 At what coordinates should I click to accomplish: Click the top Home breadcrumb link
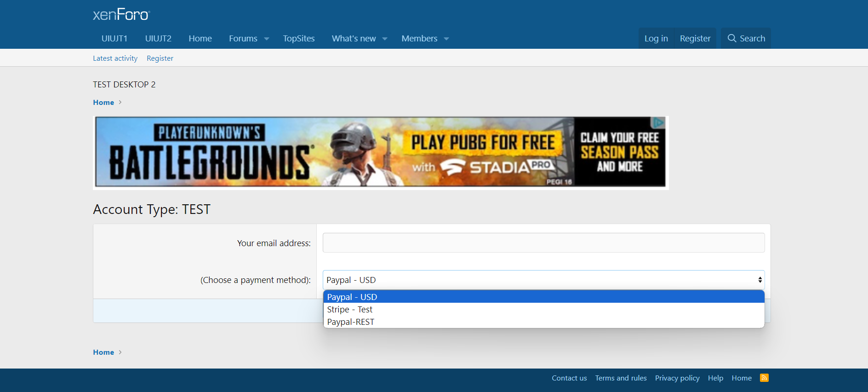pos(103,103)
